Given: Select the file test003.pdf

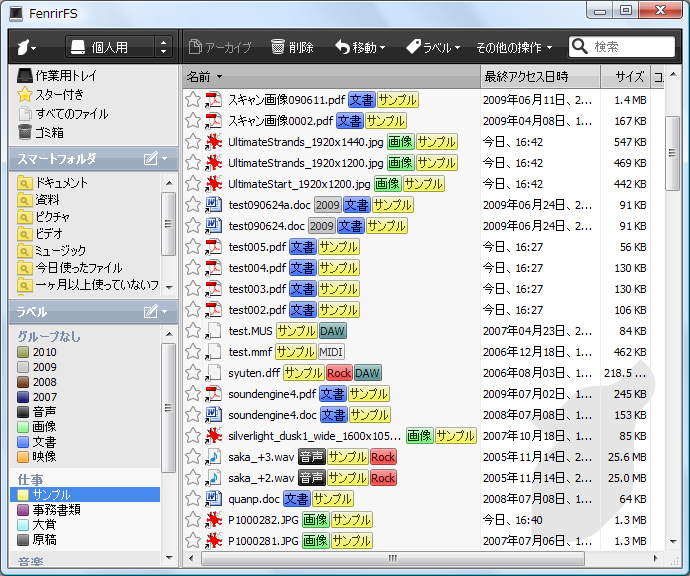Looking at the screenshot, I should pos(257,289).
